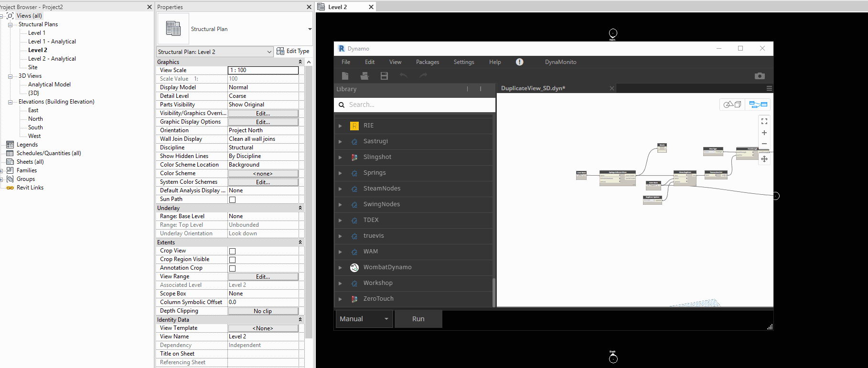Click the workspace tab options menu icon

pos(769,88)
